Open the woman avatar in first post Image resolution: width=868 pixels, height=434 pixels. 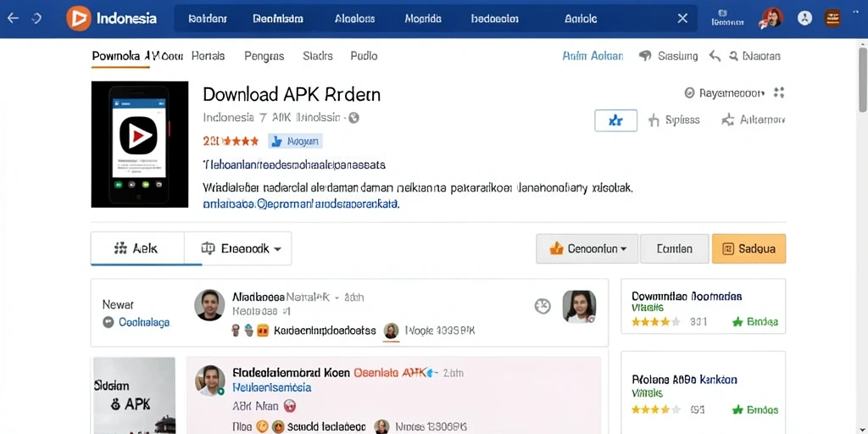pyautogui.click(x=579, y=307)
